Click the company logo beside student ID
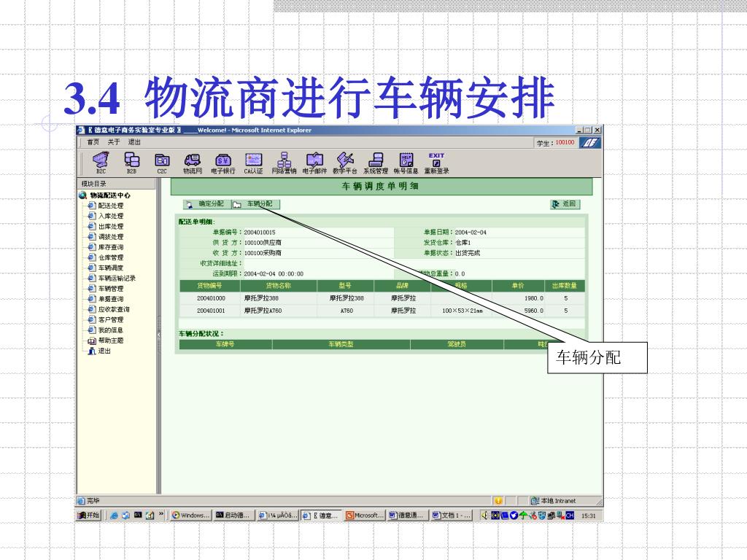 [x=589, y=142]
